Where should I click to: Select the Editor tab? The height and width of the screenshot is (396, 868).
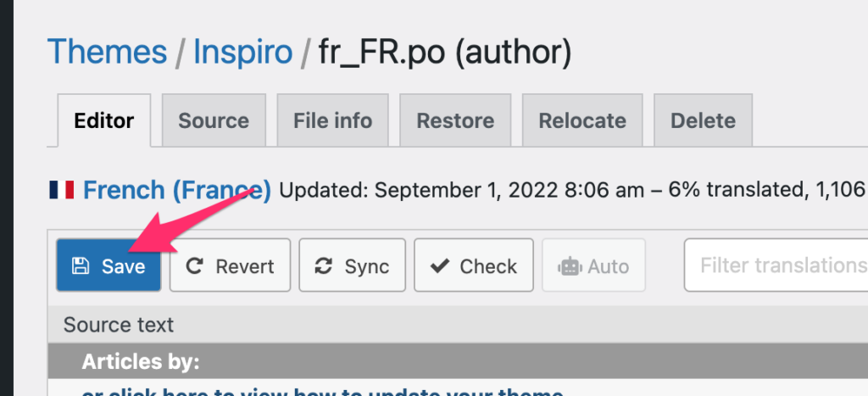coord(104,120)
